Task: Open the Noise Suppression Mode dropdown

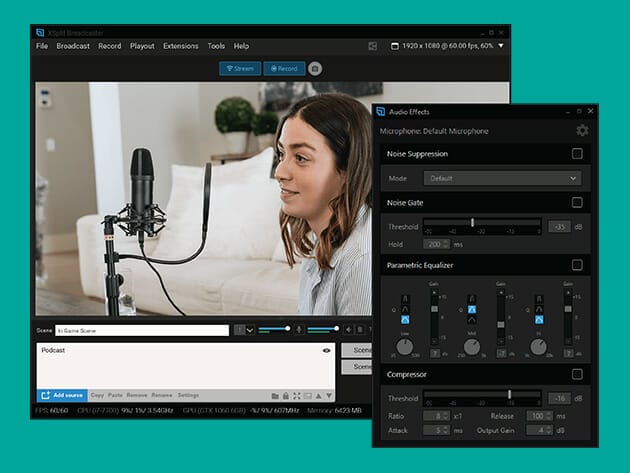Action: click(501, 178)
